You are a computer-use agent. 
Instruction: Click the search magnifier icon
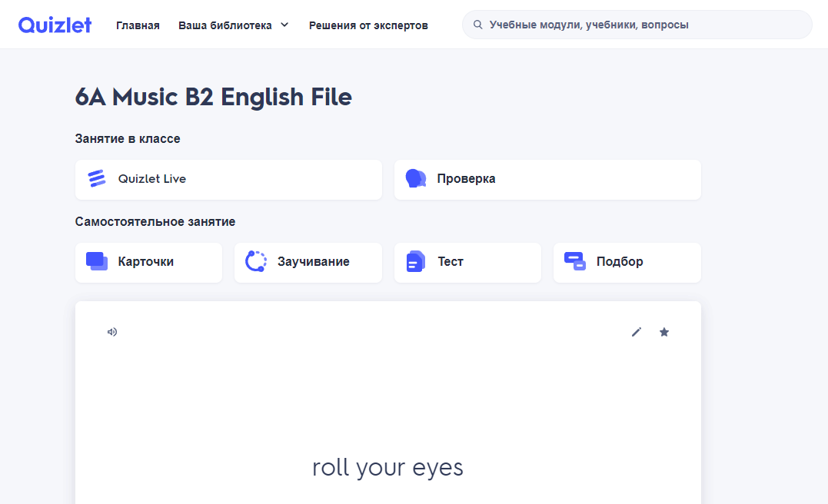tap(478, 25)
